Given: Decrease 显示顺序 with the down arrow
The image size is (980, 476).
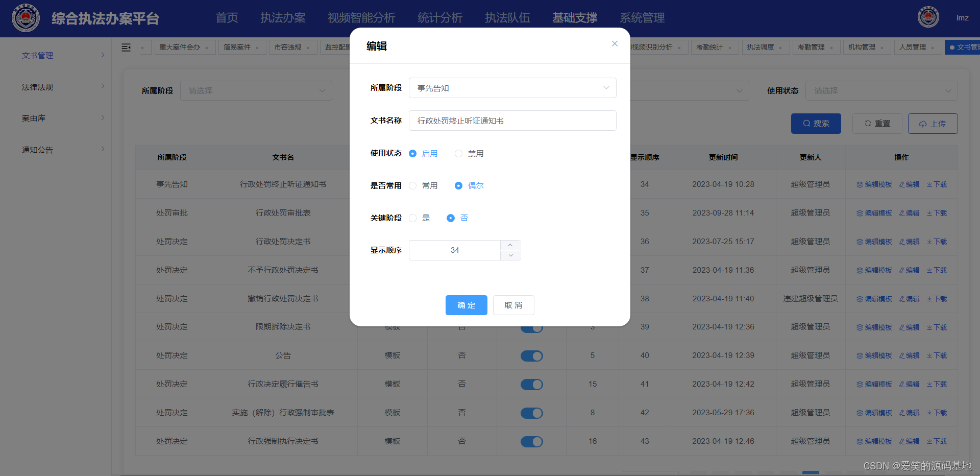Looking at the screenshot, I should click(x=510, y=255).
